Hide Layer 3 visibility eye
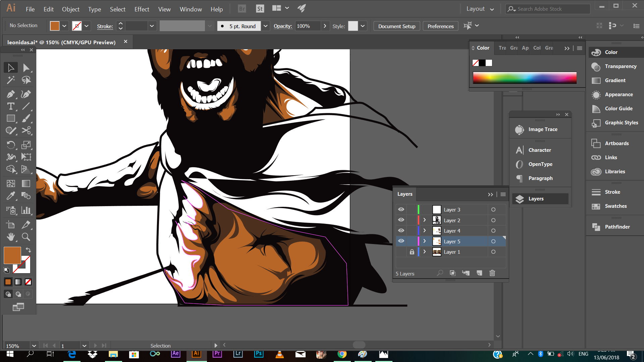Viewport: 644px width, 362px height. click(401, 209)
